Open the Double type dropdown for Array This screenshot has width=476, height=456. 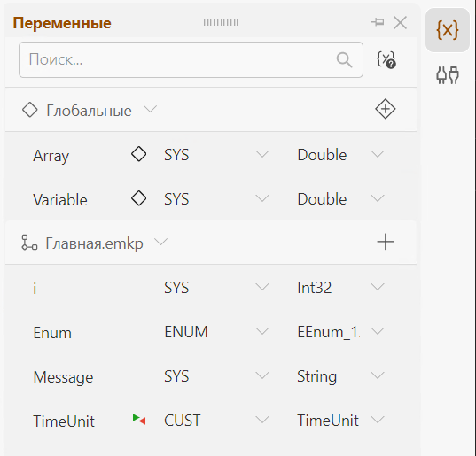(341, 155)
